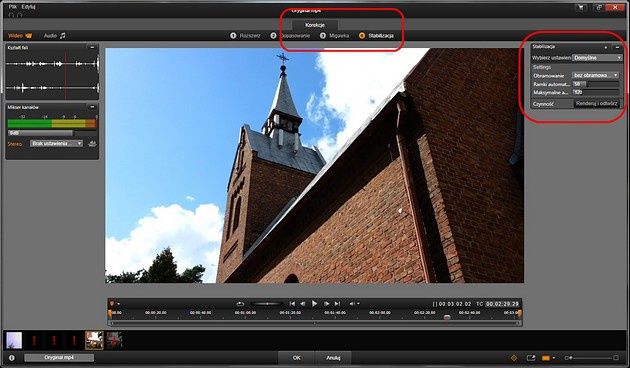The width and height of the screenshot is (630, 368).
Task: Step one frame forward
Action: (x=326, y=304)
